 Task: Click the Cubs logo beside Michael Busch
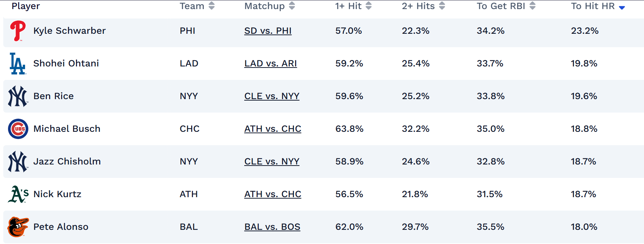18,129
